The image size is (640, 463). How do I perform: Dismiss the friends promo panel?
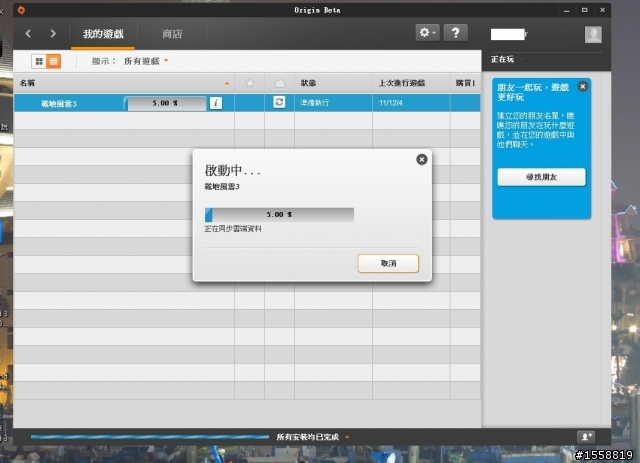(x=582, y=87)
